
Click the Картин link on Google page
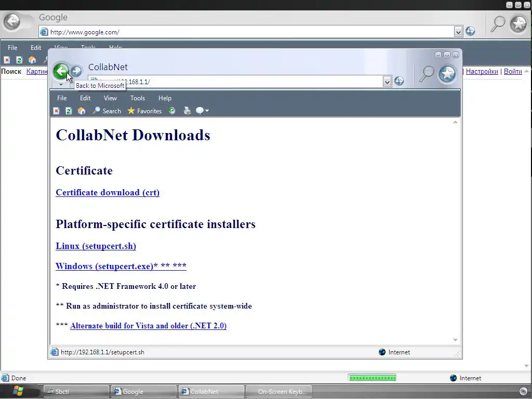pyautogui.click(x=37, y=71)
